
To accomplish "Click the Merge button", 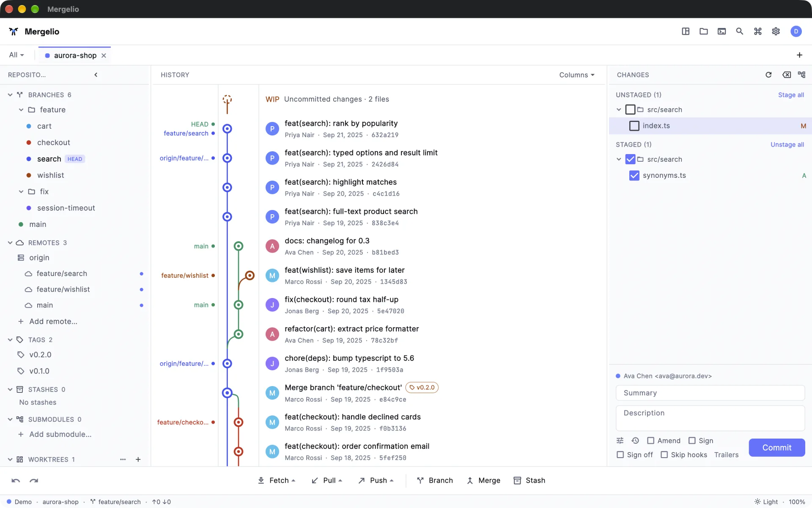I will 483,480.
